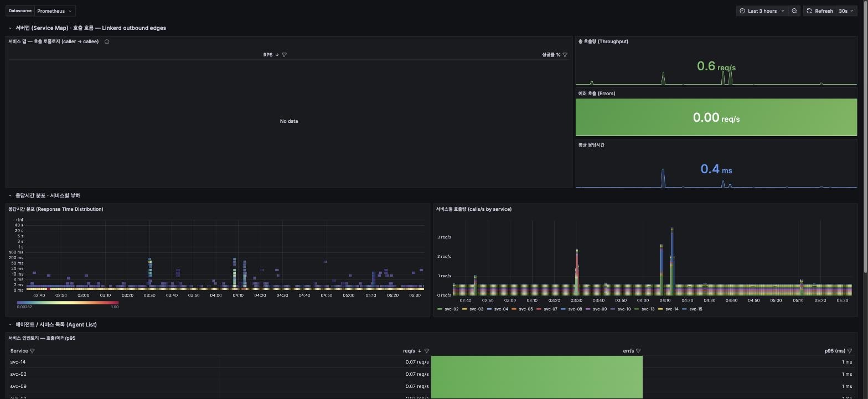Open the 30s refresh interval dropdown
Image resolution: width=868 pixels, height=399 pixels.
[x=846, y=11]
